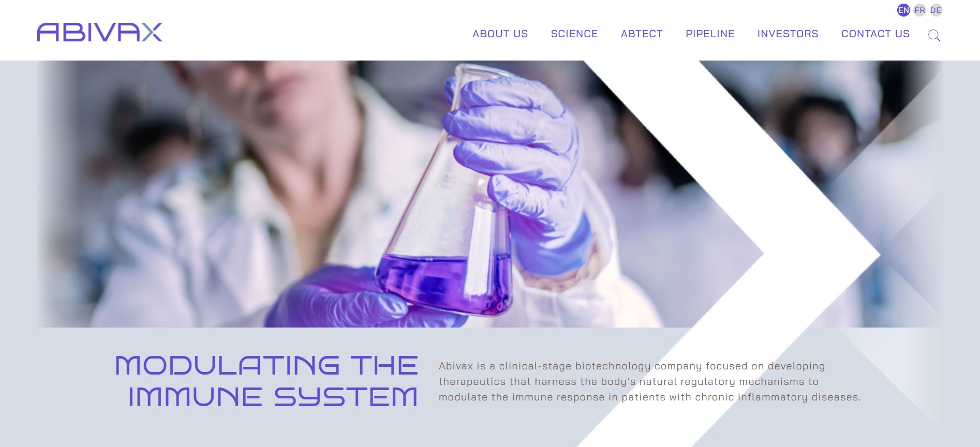Click the Abivax logo
Image resolution: width=980 pixels, height=447 pixels.
click(99, 32)
